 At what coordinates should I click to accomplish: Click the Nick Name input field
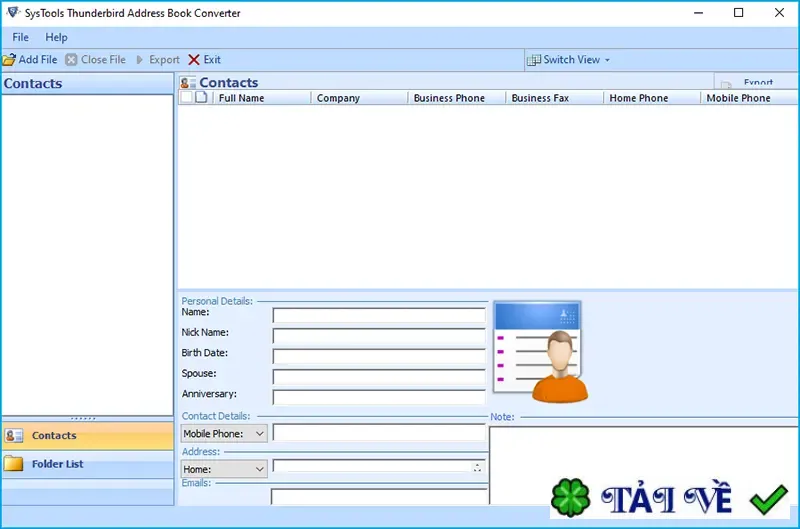click(379, 336)
